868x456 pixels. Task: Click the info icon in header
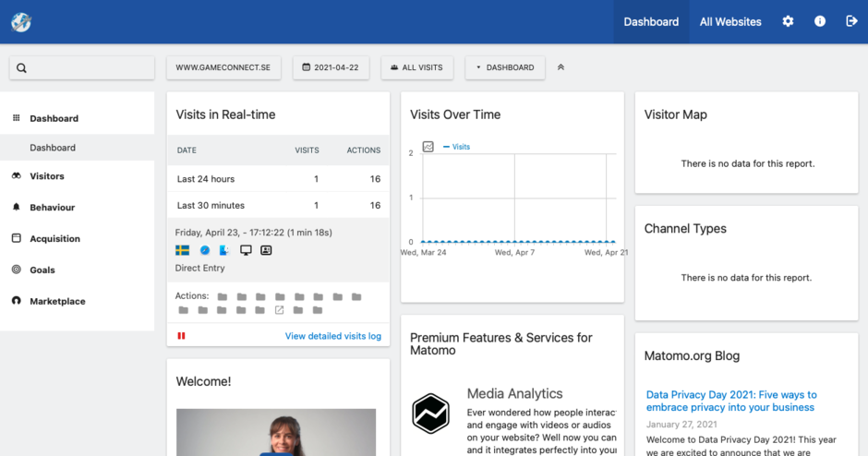coord(820,21)
